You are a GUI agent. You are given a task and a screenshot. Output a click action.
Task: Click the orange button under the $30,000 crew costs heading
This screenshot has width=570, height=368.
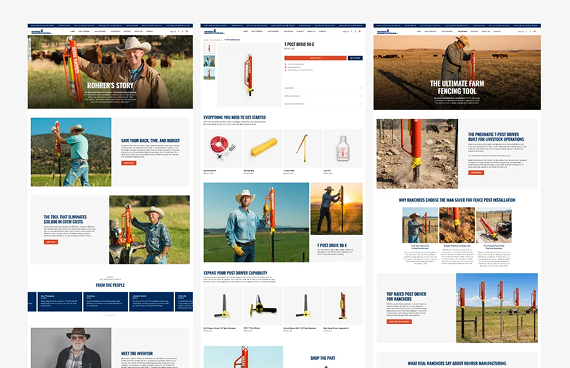[51, 242]
